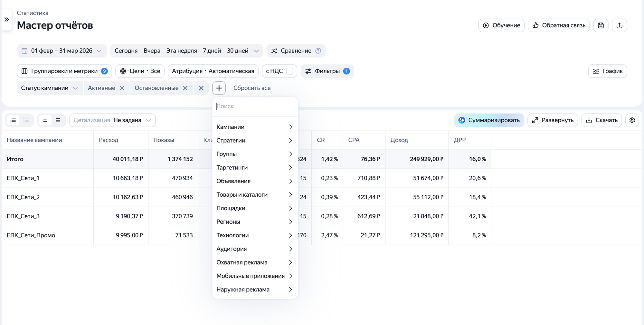Click the Суммаризировать button

(x=489, y=120)
